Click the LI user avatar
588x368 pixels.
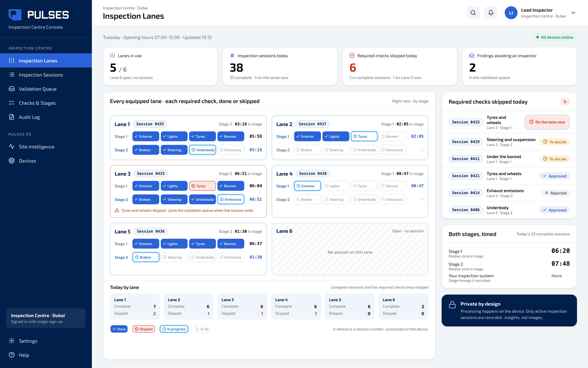[x=511, y=13]
